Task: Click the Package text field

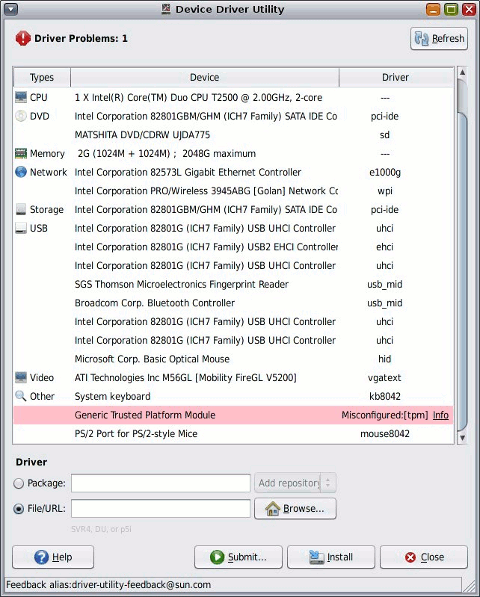Action: [x=161, y=483]
